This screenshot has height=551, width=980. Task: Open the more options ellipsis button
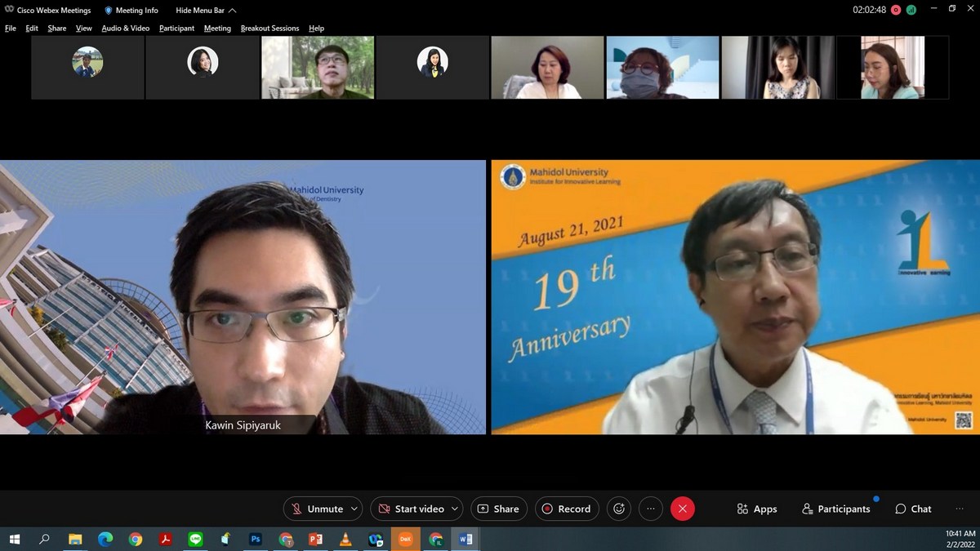650,509
